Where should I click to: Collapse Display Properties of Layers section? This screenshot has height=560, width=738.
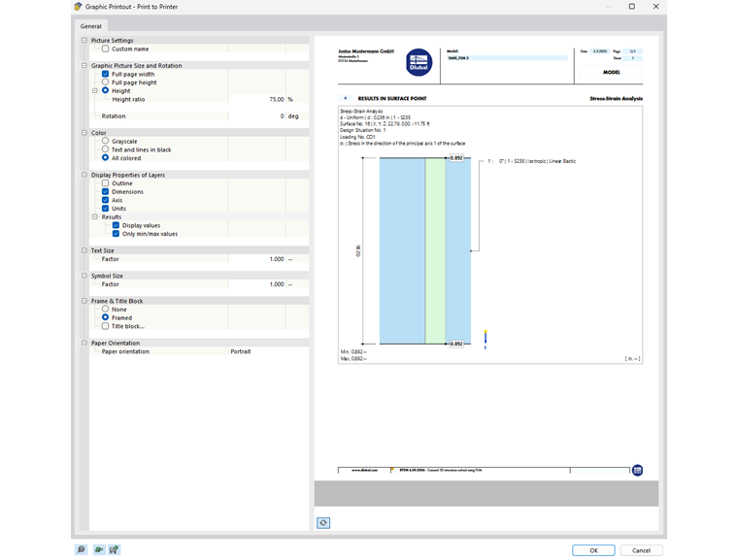(84, 175)
